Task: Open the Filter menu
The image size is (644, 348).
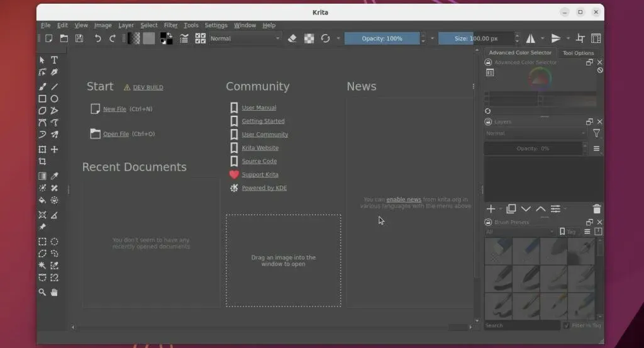Action: 170,25
